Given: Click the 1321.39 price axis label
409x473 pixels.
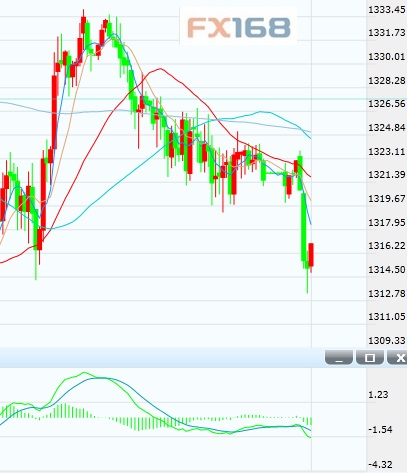Looking at the screenshot, I should coord(387,175).
